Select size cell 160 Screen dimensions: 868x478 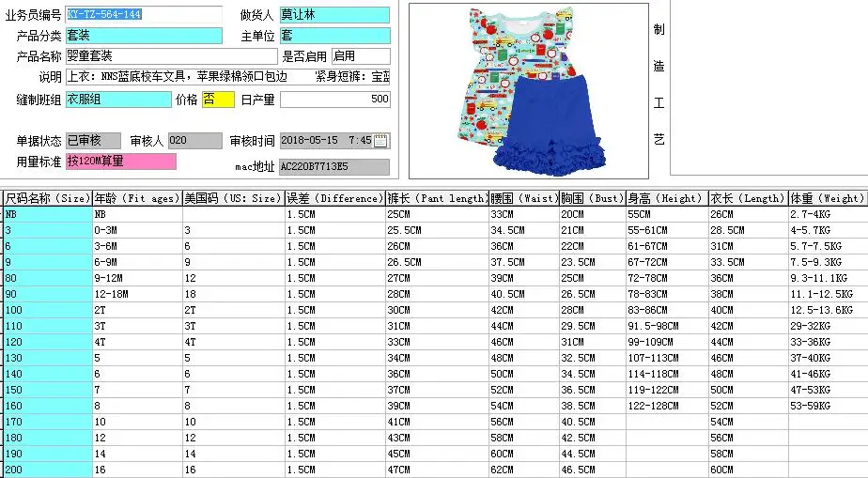click(x=48, y=406)
